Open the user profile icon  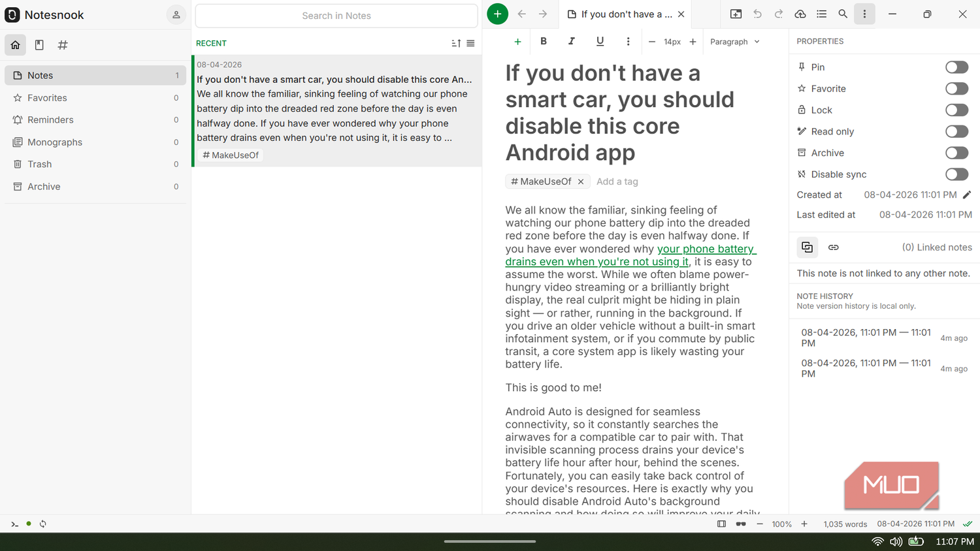pos(176,14)
